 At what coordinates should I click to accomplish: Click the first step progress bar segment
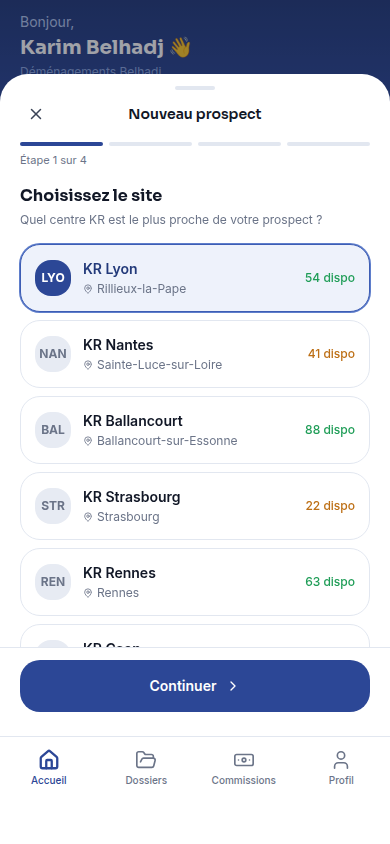61,144
